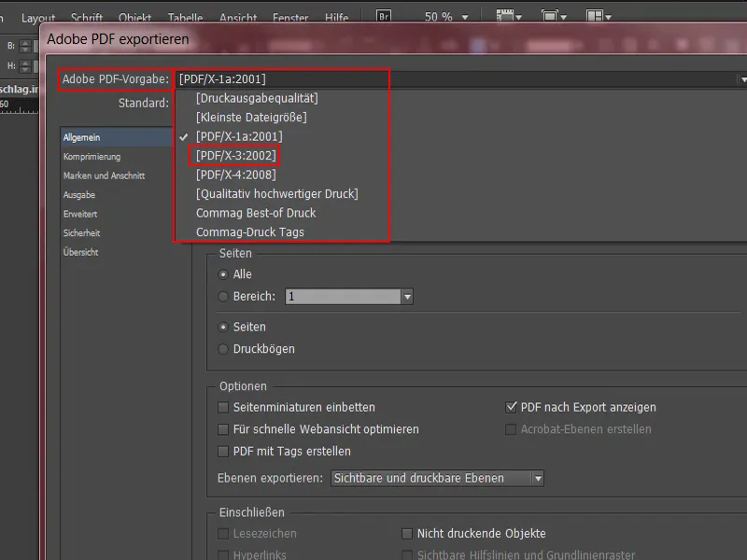Open the Bereich field dropdown arrow
Screen dimensions: 747x560
(x=407, y=297)
